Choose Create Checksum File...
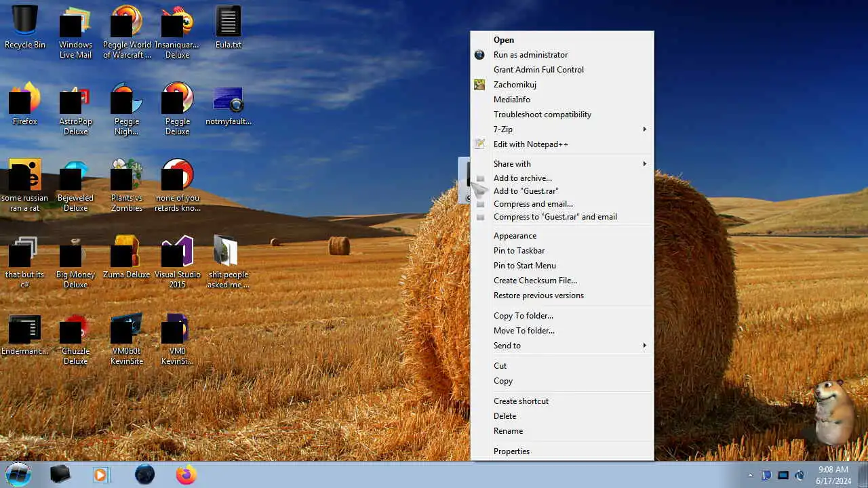The image size is (868, 488). click(x=562, y=281)
